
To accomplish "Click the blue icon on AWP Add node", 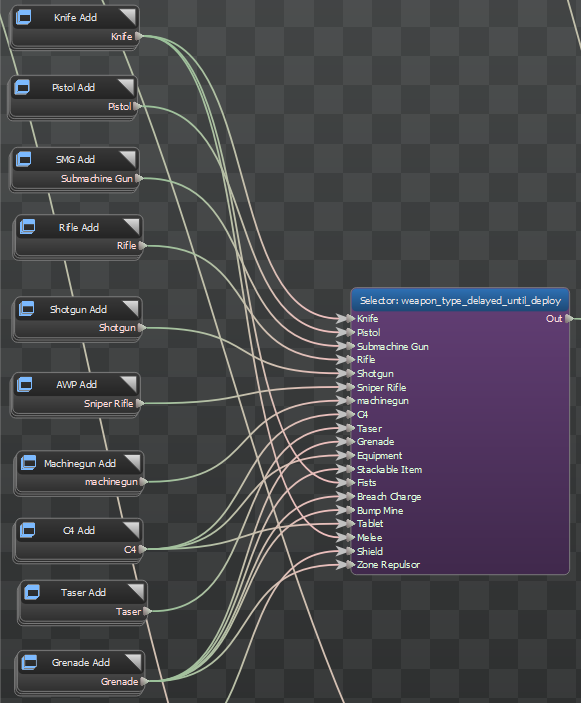I will click(x=25, y=384).
